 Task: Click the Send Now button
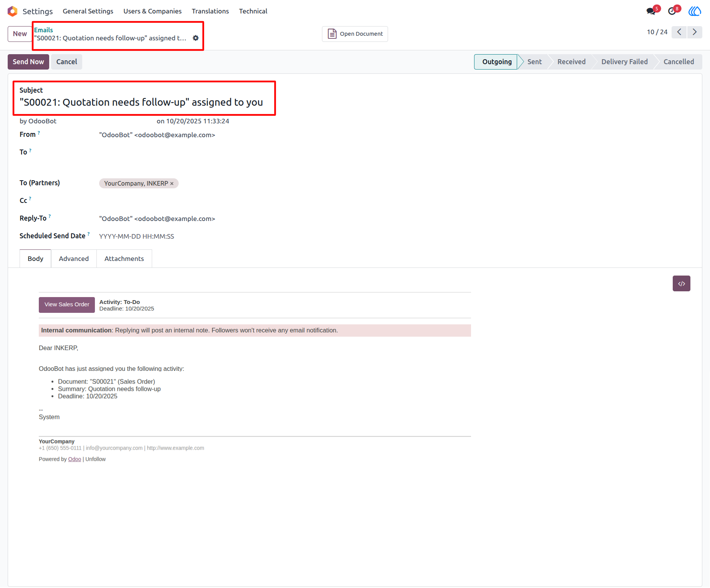[x=28, y=62]
